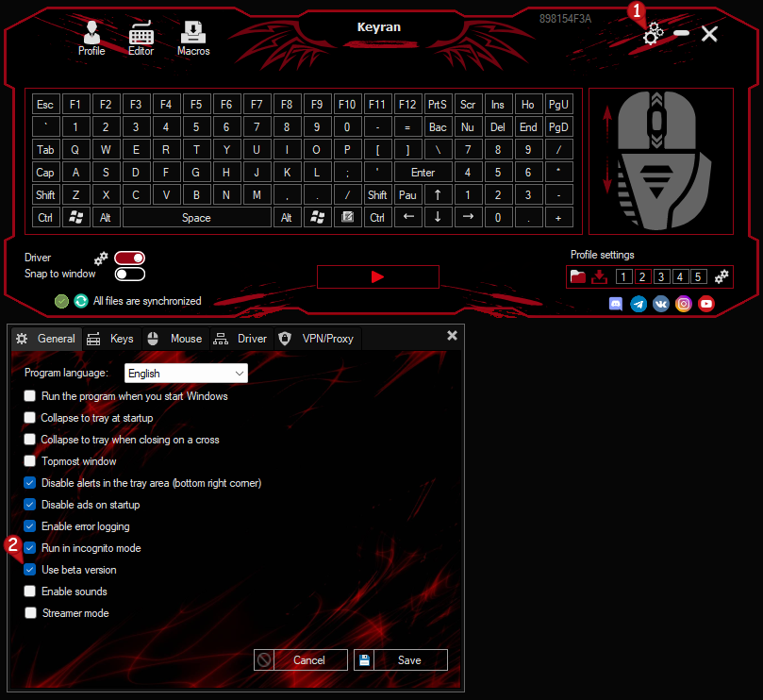Uncheck Disable alerts in the tray area
Viewport: 763px width, 700px height.
pos(29,483)
